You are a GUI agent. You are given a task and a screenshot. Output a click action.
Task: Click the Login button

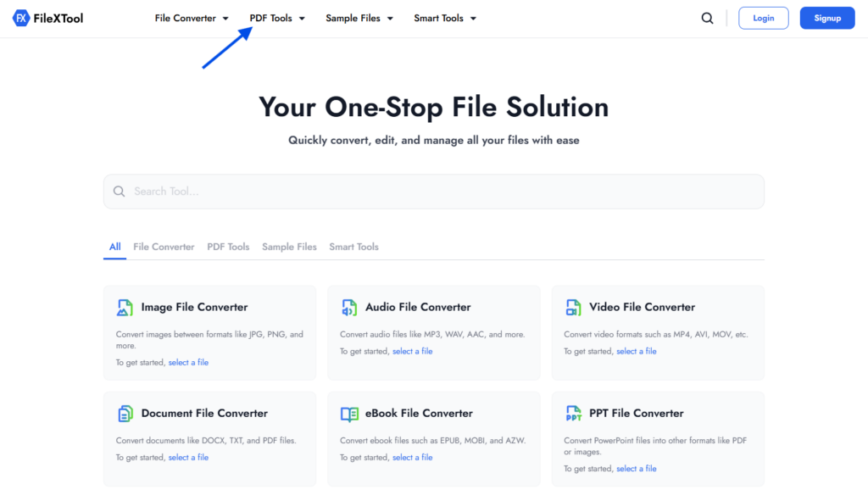pyautogui.click(x=763, y=17)
